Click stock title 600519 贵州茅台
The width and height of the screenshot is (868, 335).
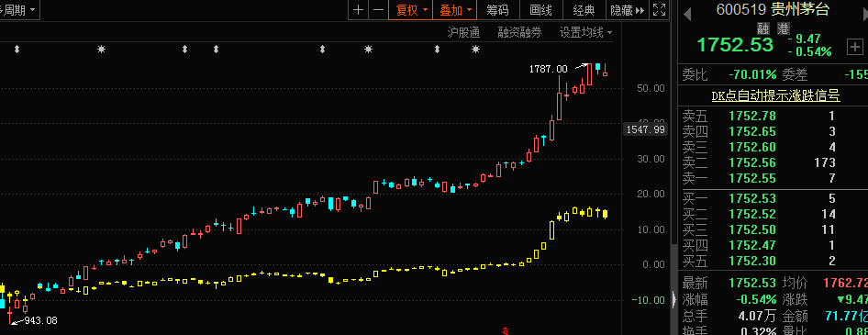click(x=773, y=9)
